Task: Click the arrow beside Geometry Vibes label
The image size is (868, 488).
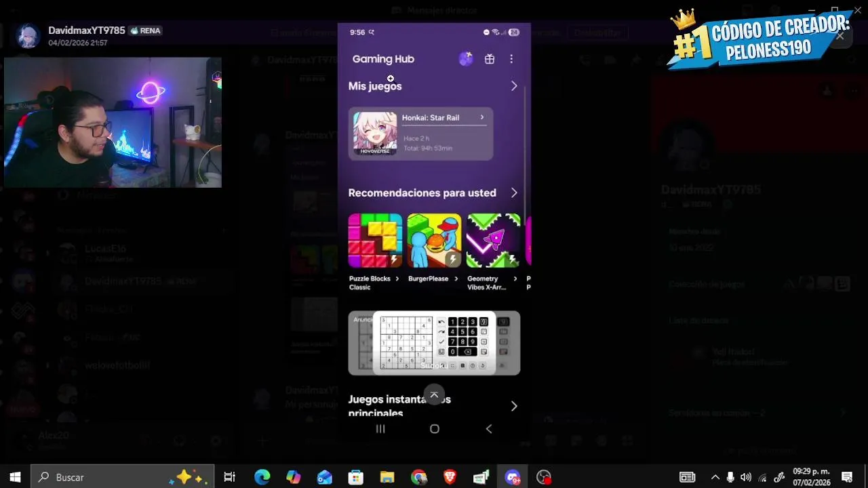Action: [x=515, y=279]
